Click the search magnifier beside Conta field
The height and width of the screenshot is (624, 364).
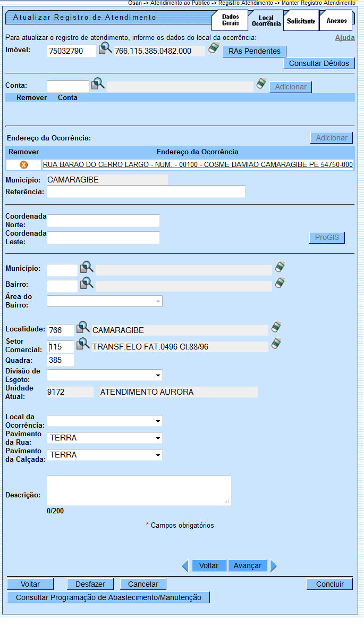[x=98, y=85]
